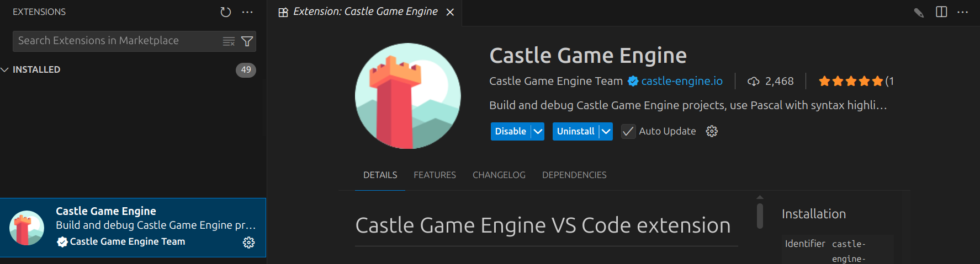Clear extensions search results icon
Screen dimensions: 980x264
point(229,41)
